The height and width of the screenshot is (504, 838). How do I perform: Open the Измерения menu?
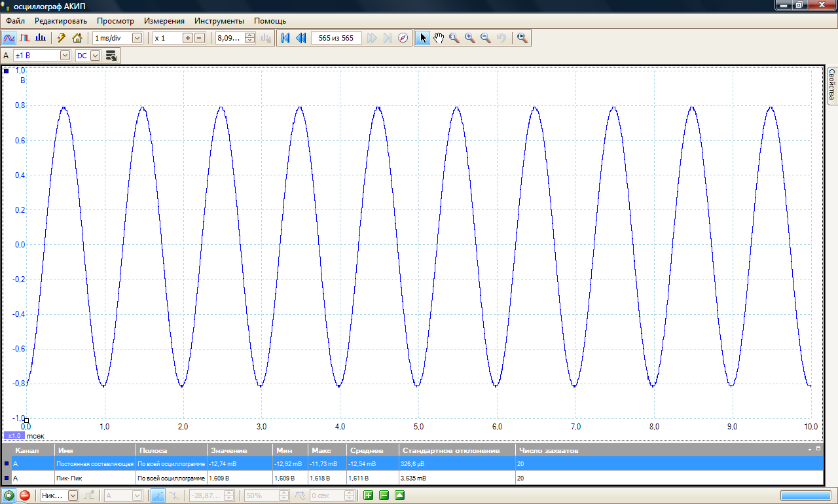point(164,21)
